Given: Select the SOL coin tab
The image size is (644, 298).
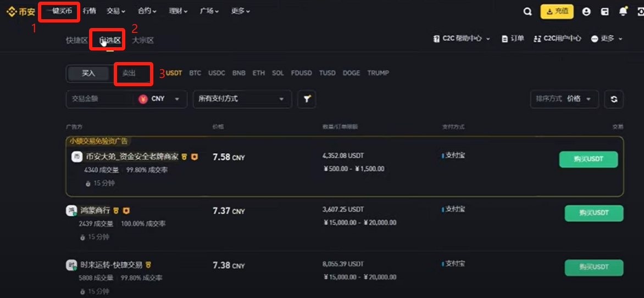Looking at the screenshot, I should pyautogui.click(x=277, y=73).
